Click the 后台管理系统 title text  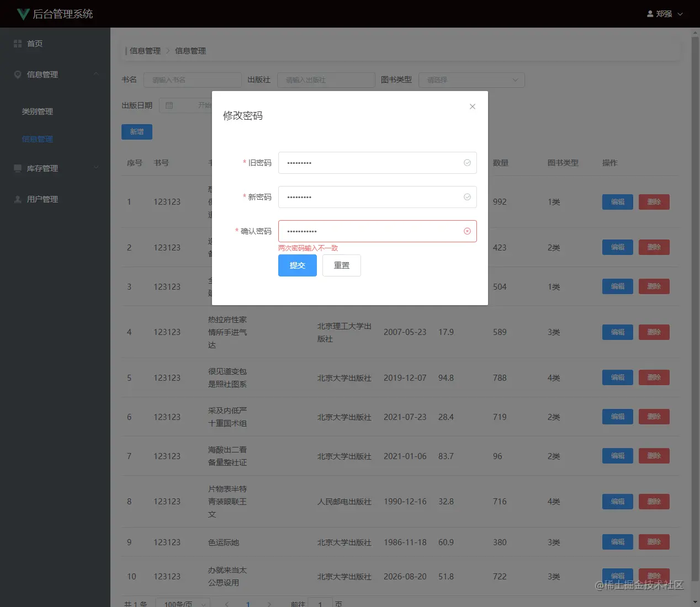[x=63, y=14]
